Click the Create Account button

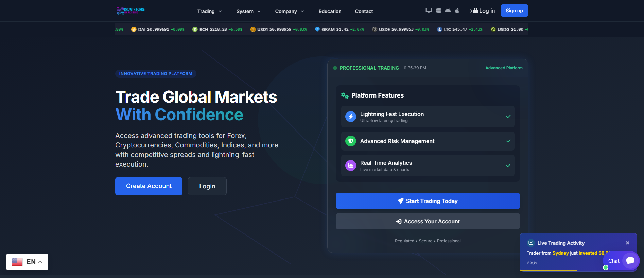pyautogui.click(x=149, y=186)
